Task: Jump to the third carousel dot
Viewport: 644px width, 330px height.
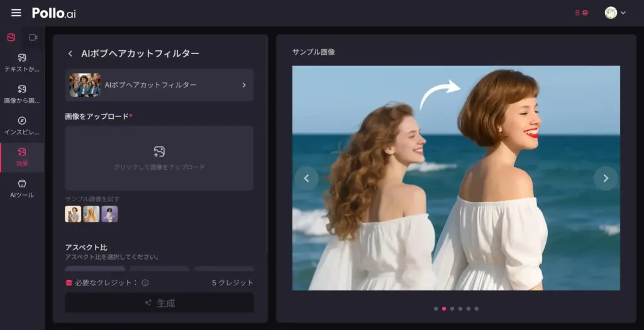Action: click(452, 309)
